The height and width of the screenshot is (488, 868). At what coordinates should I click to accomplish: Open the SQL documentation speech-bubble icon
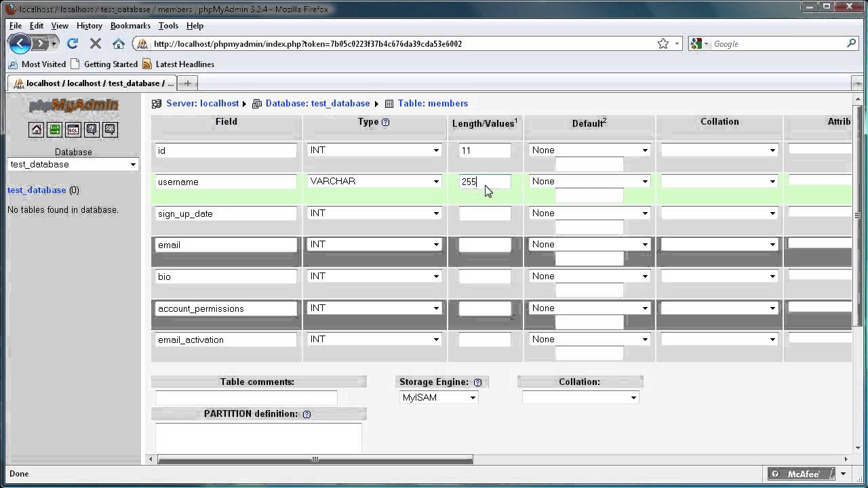(110, 129)
